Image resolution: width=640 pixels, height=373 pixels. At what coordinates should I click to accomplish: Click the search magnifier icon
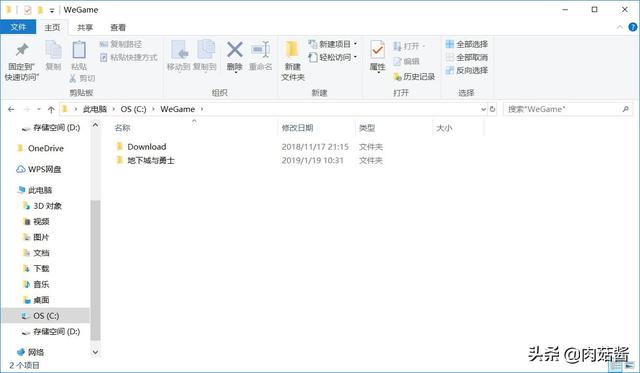(625, 109)
